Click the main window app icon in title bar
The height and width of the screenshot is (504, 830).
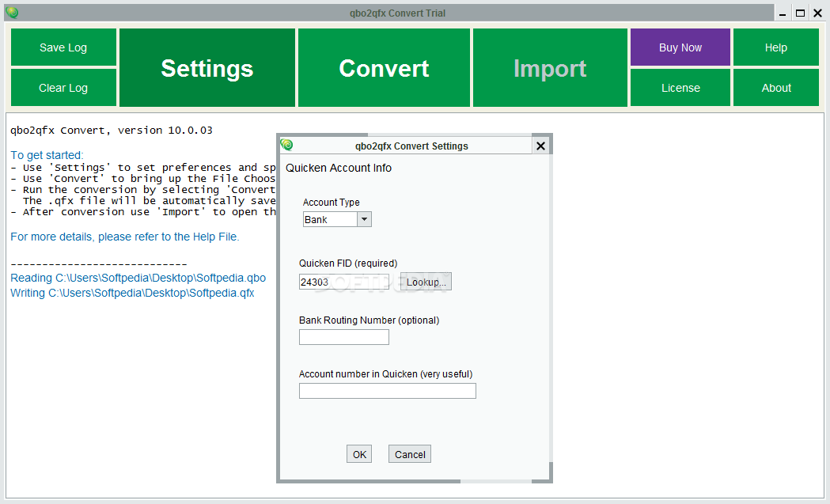pyautogui.click(x=12, y=13)
